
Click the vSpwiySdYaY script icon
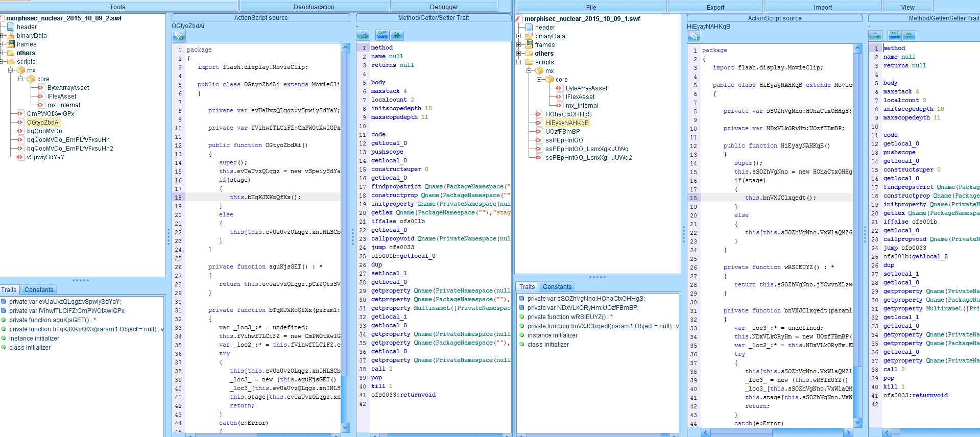click(20, 157)
